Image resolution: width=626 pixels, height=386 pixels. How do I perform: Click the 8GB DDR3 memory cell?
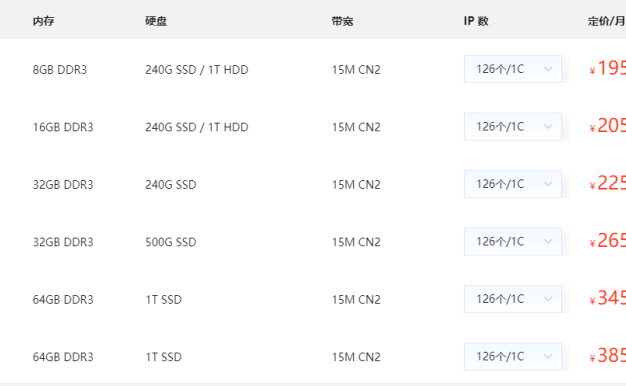(x=60, y=70)
